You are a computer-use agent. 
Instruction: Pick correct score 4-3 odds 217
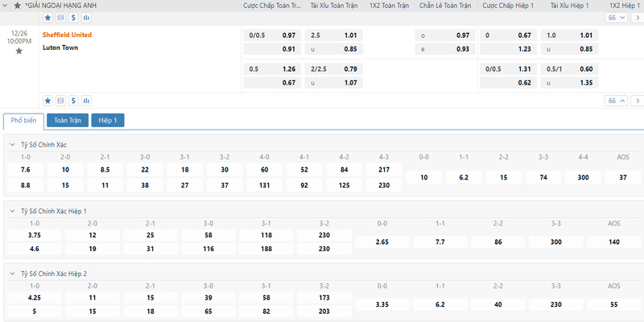pos(384,170)
